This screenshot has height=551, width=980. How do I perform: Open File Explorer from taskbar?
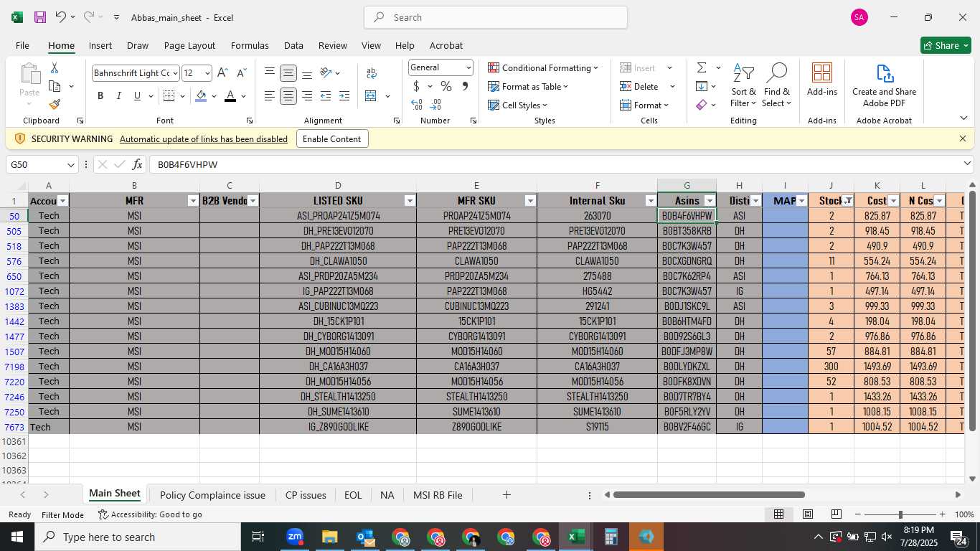(x=329, y=537)
